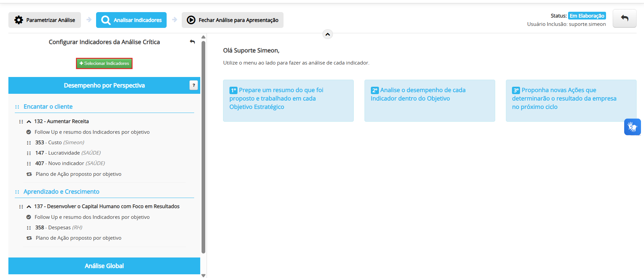Click the 3º Proponha novas Ações card

tap(571, 101)
